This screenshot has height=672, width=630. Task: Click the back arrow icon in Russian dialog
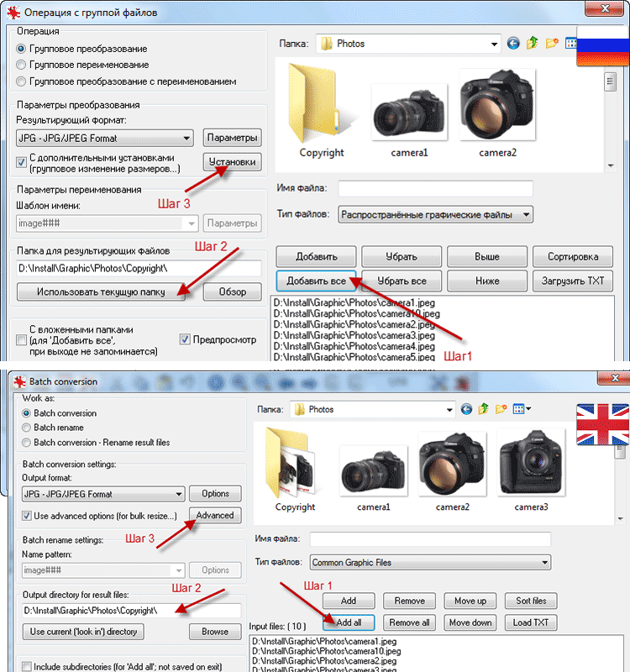(514, 44)
